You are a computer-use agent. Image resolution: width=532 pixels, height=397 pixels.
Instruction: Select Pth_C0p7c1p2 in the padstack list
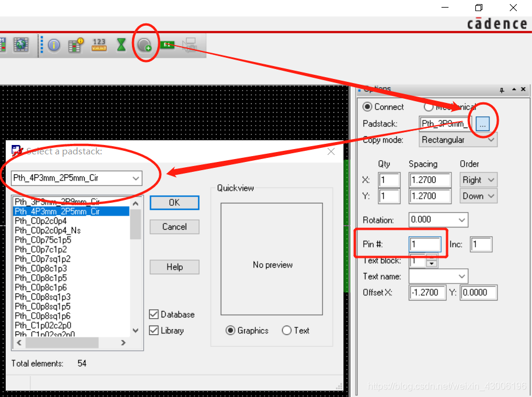[41, 250]
